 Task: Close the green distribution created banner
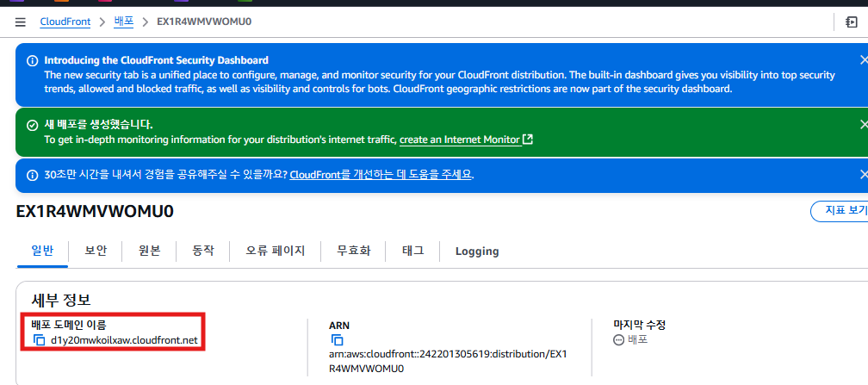tap(864, 124)
